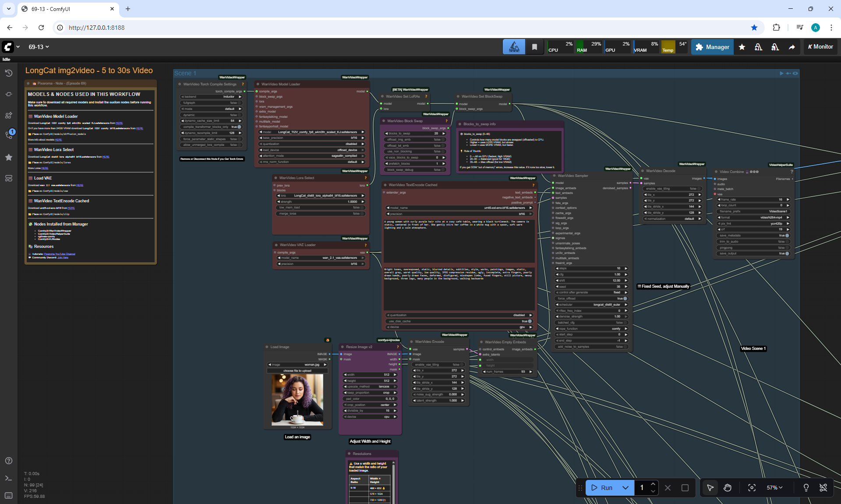This screenshot has width=841, height=504.
Task: Expand the Run button options arrow
Action: 625,487
